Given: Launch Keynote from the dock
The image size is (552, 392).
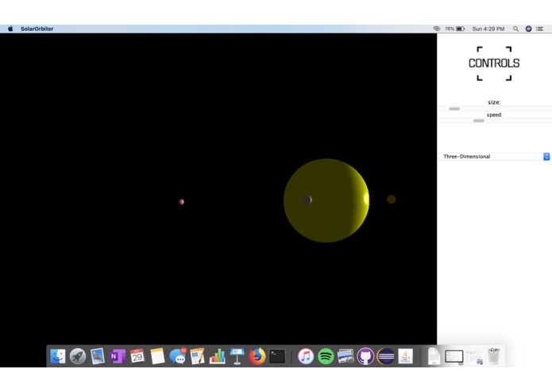Looking at the screenshot, I should pyautogui.click(x=237, y=356).
